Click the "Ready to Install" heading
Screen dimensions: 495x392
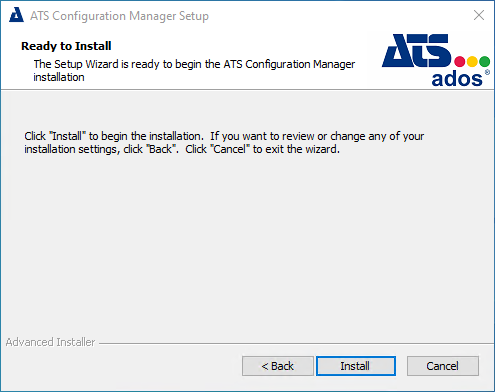66,46
